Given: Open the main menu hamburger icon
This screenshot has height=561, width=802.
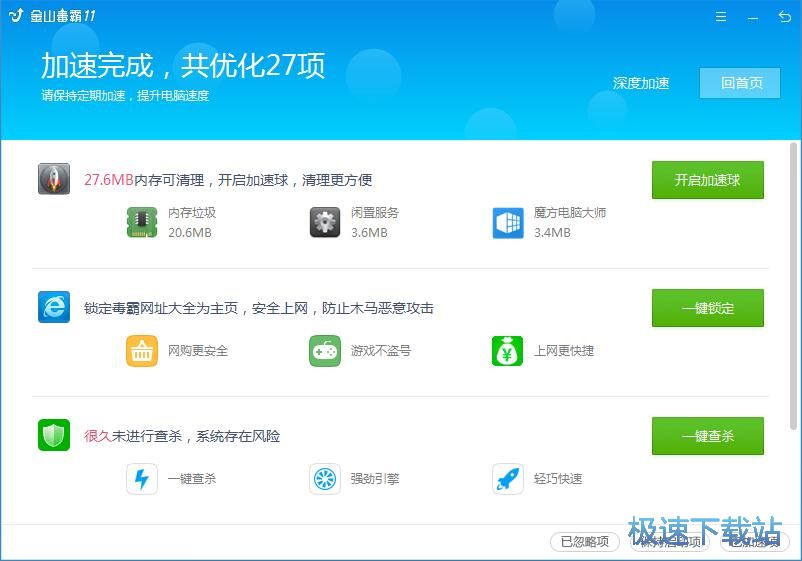Looking at the screenshot, I should click(x=721, y=16).
